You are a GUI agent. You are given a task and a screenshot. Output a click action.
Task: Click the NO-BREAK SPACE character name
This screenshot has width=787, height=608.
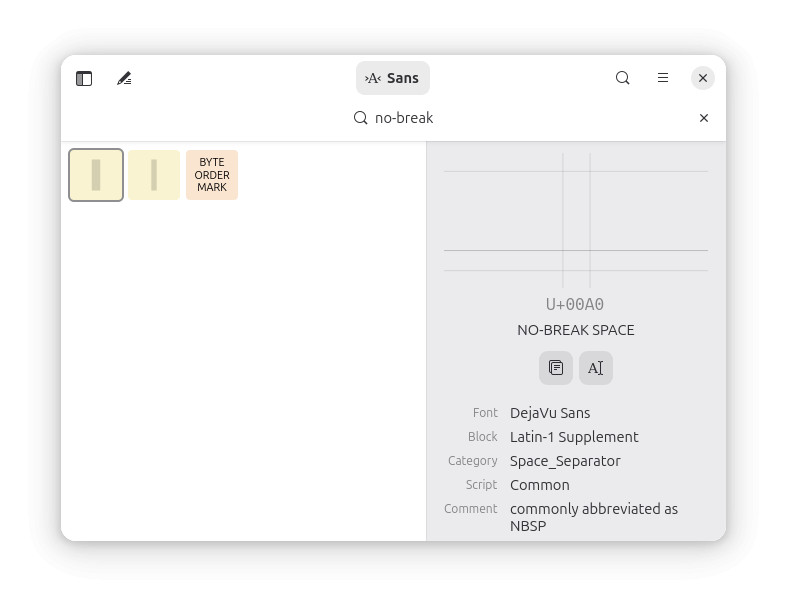576,330
